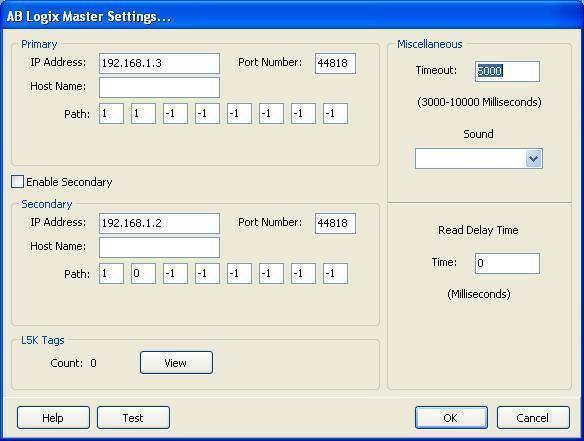Select the second Primary Path box
This screenshot has height=441, width=584.
tap(143, 114)
